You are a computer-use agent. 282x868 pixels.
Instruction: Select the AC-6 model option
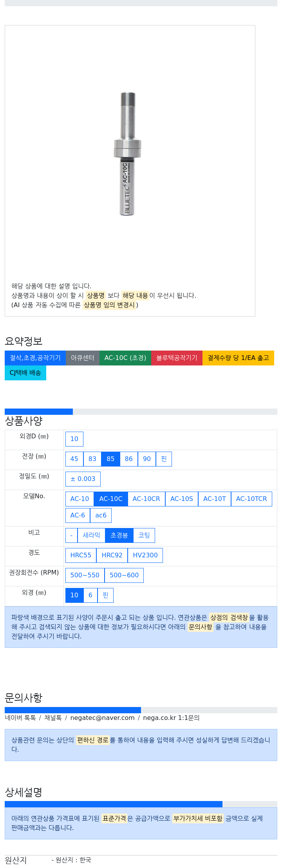(x=78, y=515)
